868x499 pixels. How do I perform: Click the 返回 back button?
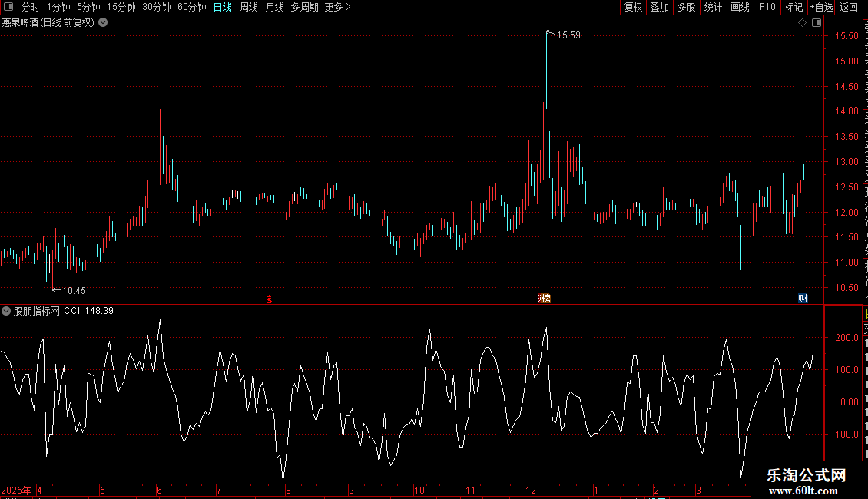tap(849, 7)
